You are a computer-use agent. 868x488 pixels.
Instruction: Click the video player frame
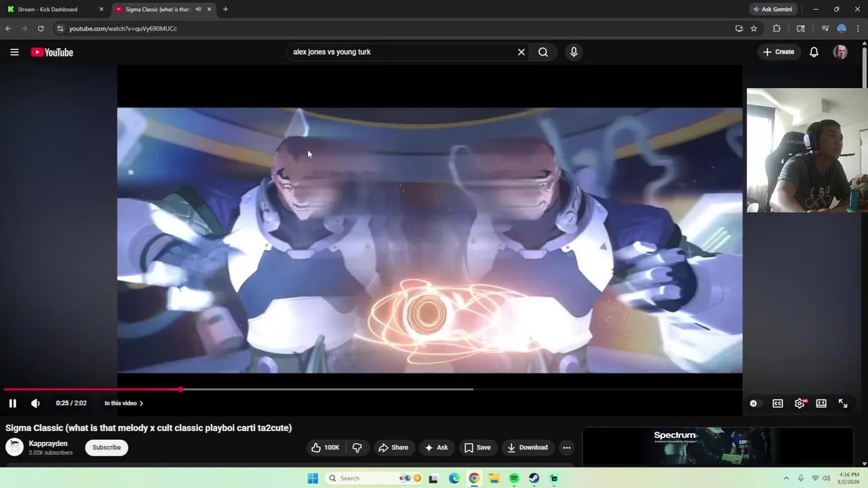point(429,240)
